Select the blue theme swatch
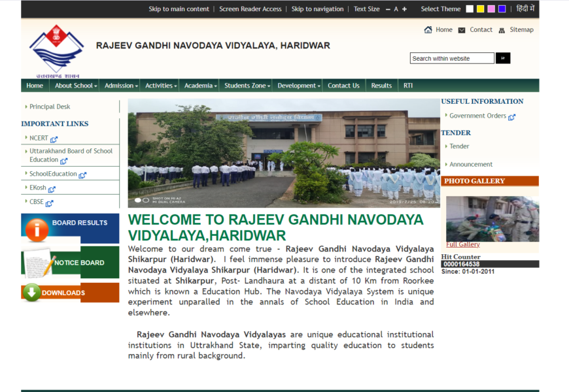The height and width of the screenshot is (392, 569). tap(502, 9)
